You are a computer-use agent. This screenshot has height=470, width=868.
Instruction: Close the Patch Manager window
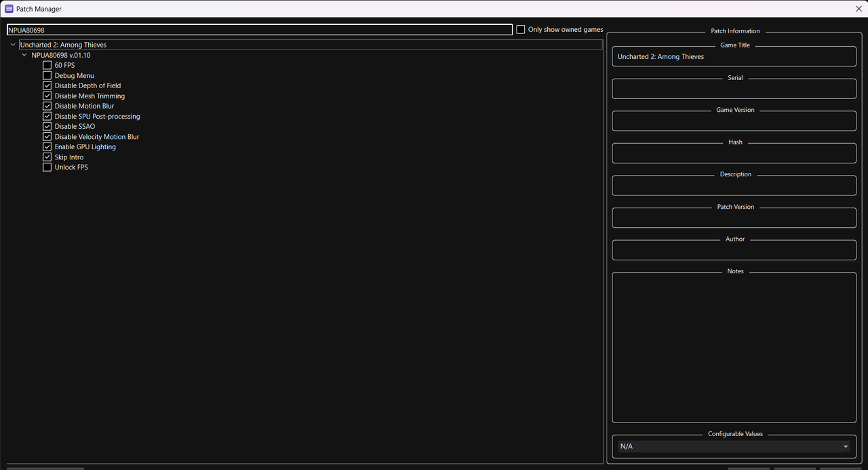coord(859,9)
